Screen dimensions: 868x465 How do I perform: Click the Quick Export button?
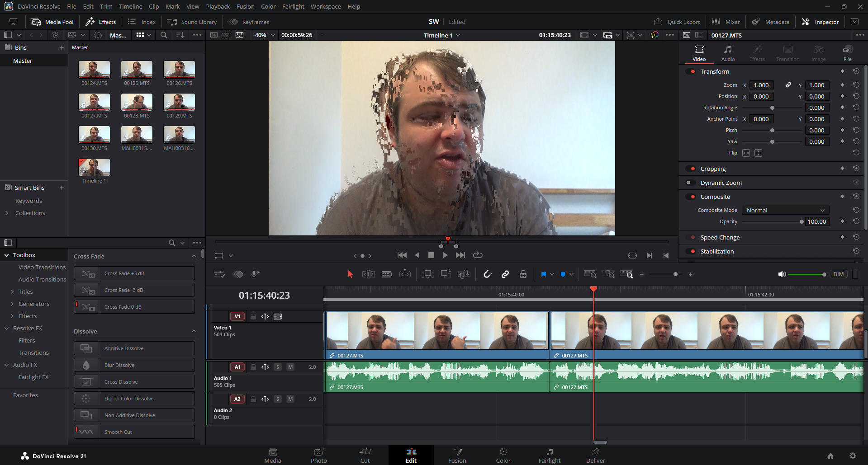click(x=677, y=22)
